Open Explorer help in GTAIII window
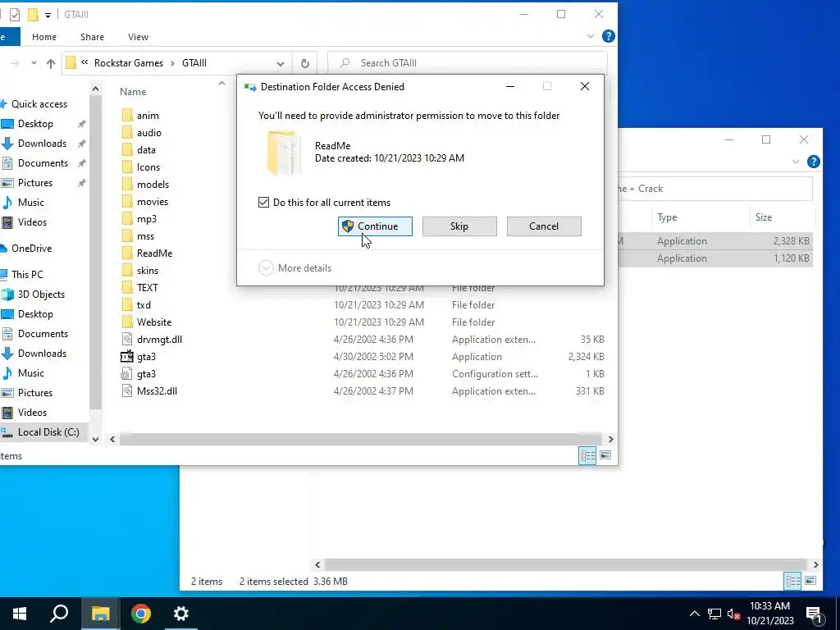The image size is (840, 630). point(608,36)
